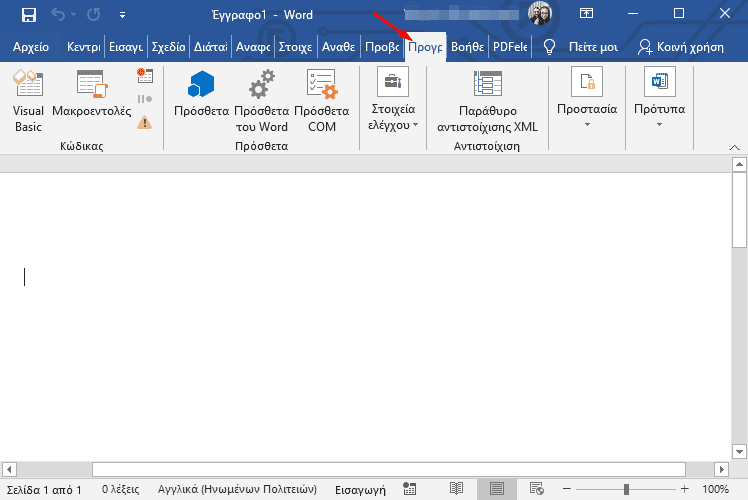The width and height of the screenshot is (748, 500).
Task: Click the 100% zoom level
Action: tap(715, 490)
